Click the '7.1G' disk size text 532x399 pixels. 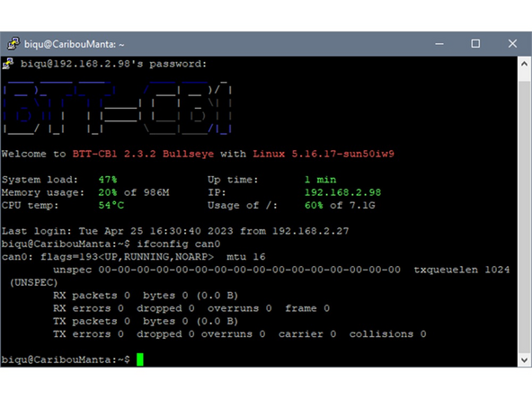(362, 205)
